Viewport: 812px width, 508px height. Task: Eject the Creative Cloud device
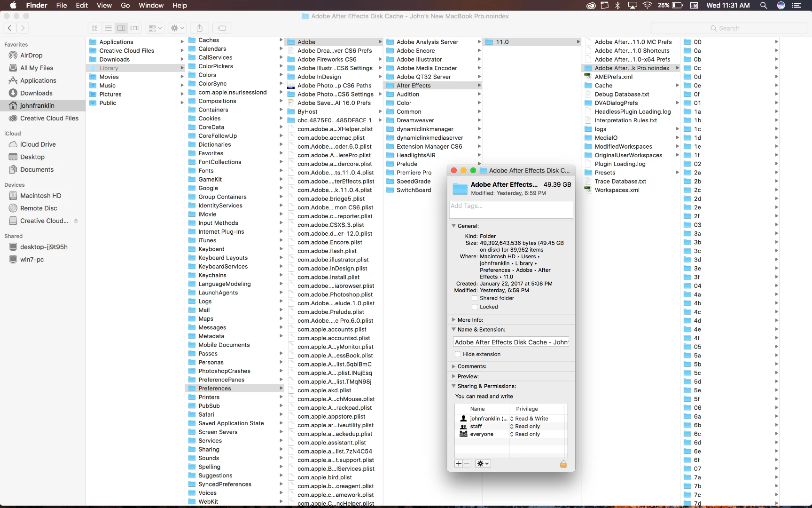tap(76, 221)
